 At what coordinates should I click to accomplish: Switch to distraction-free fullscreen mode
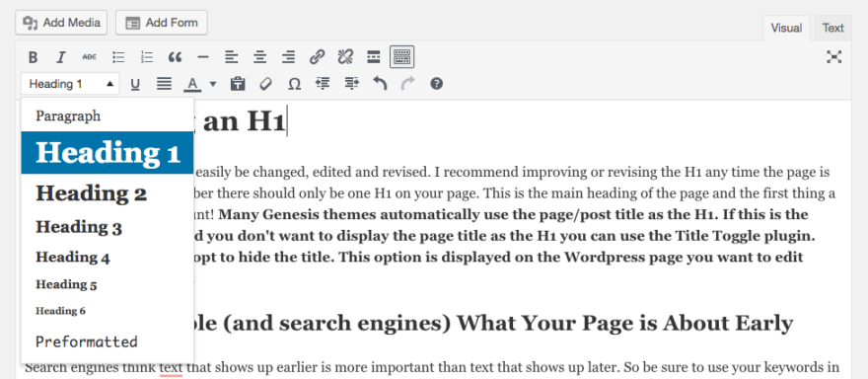pos(833,56)
